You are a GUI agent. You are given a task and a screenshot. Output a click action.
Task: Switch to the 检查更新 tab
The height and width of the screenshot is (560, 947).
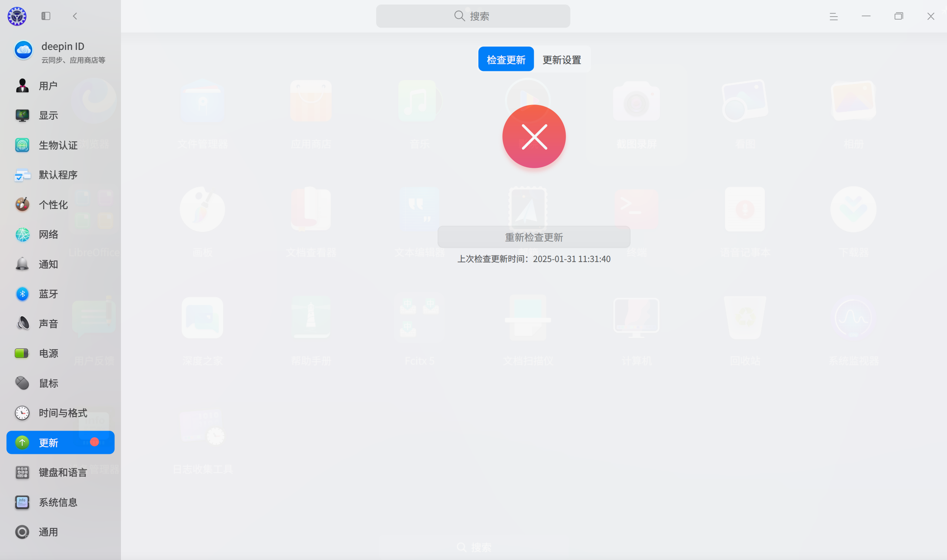click(x=506, y=59)
